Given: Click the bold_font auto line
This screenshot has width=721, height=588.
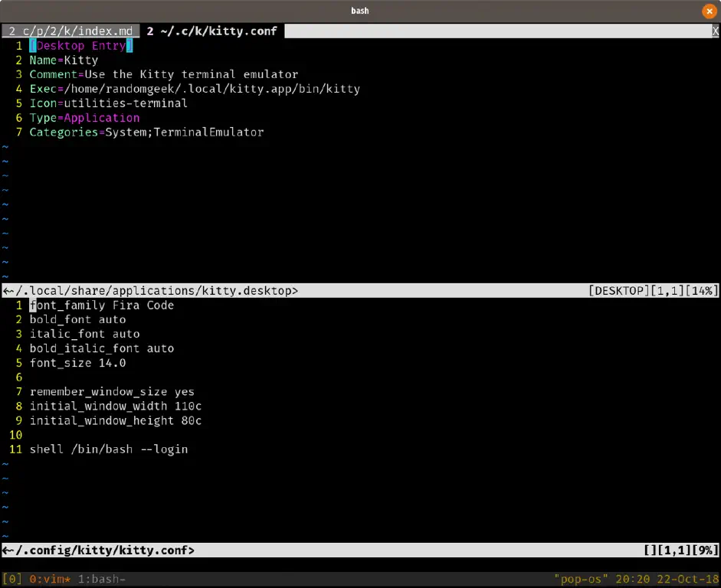Looking at the screenshot, I should [77, 320].
